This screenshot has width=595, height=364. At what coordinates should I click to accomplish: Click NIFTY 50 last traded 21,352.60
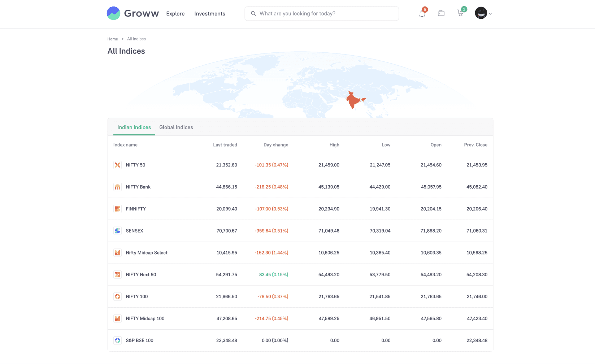227,165
